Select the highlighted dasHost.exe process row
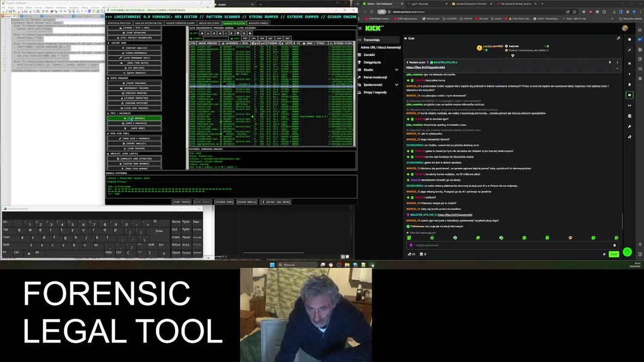The height and width of the screenshot is (362, 644). point(272,86)
